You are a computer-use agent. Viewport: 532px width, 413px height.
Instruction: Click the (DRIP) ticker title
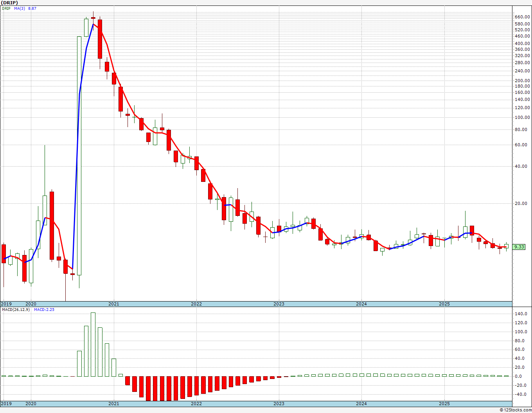coord(9,2)
